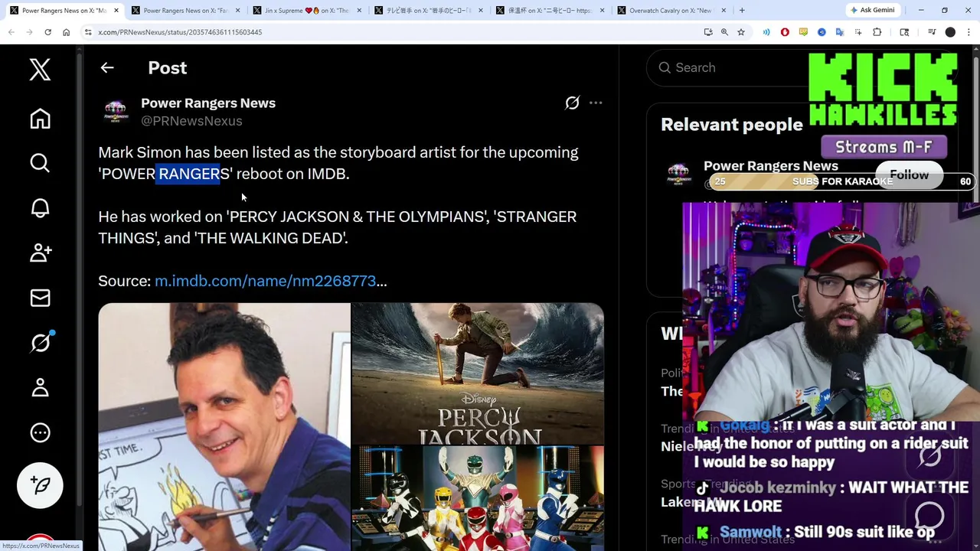Go to Home in X sidebar
980x551 pixels.
pos(40,119)
